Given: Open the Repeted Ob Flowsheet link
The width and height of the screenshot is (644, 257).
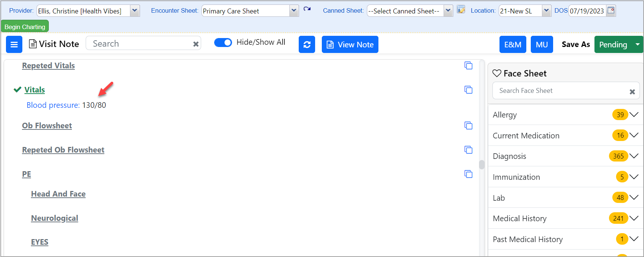Looking at the screenshot, I should pyautogui.click(x=63, y=150).
